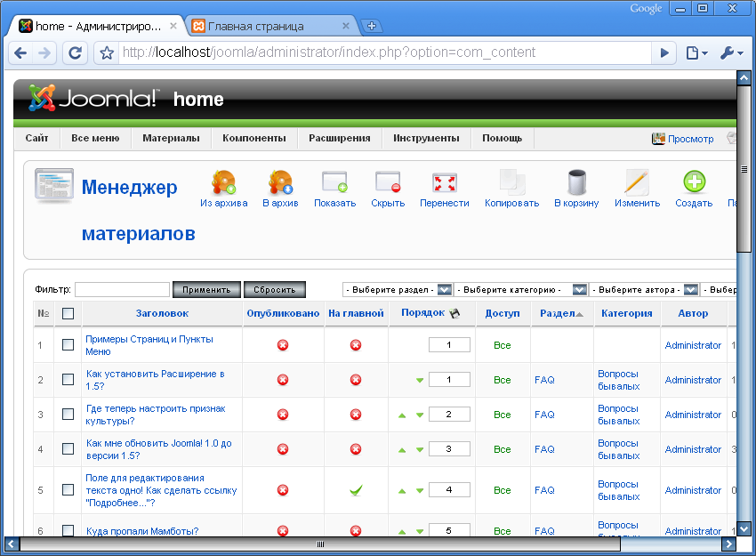
Task: Check the box for row 1 'Примеры Страниц'
Action: (68, 345)
